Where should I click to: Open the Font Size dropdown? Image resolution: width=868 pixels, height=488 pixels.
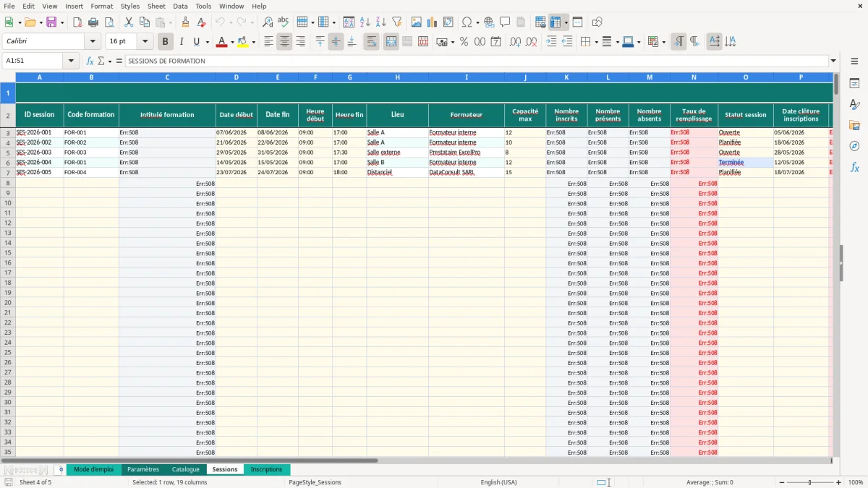click(x=145, y=42)
